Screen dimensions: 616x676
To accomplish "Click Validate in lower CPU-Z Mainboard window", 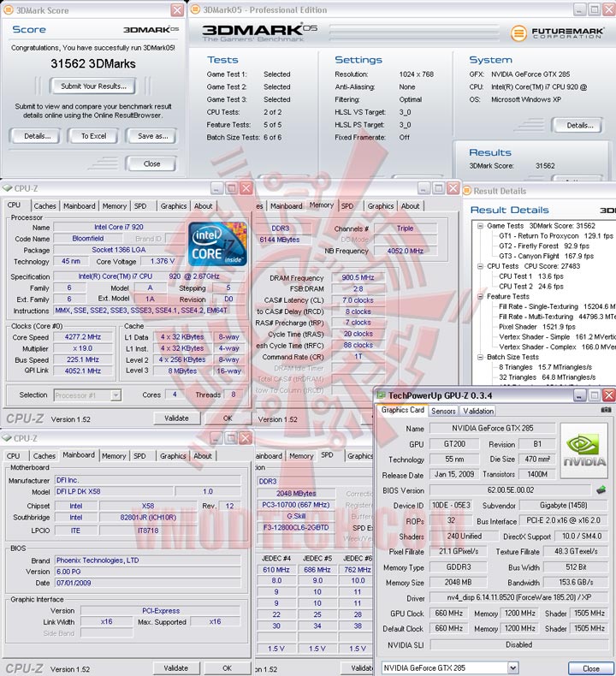I will [176, 668].
